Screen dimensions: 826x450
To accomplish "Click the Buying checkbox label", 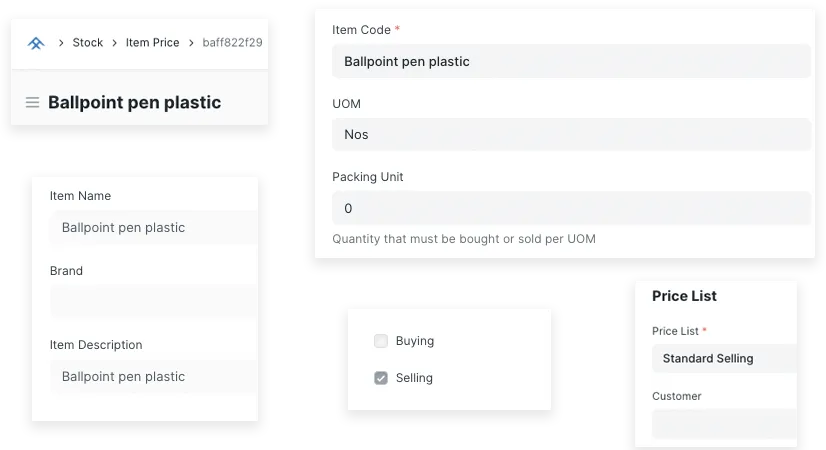I will (x=415, y=341).
